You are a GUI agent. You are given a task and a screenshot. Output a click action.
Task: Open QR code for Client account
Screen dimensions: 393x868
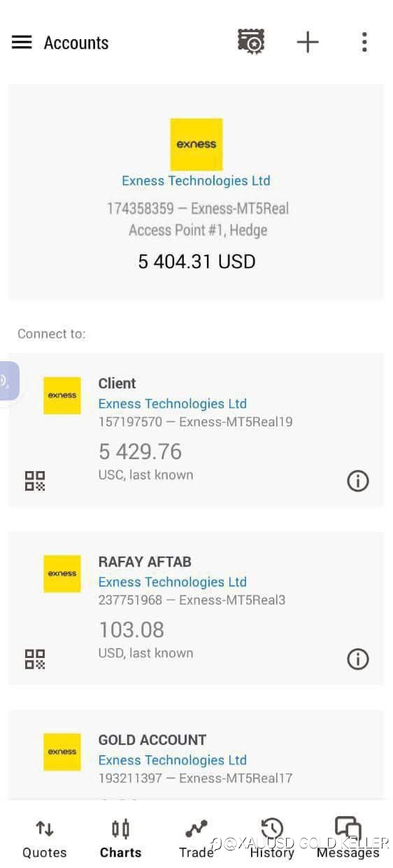35,481
